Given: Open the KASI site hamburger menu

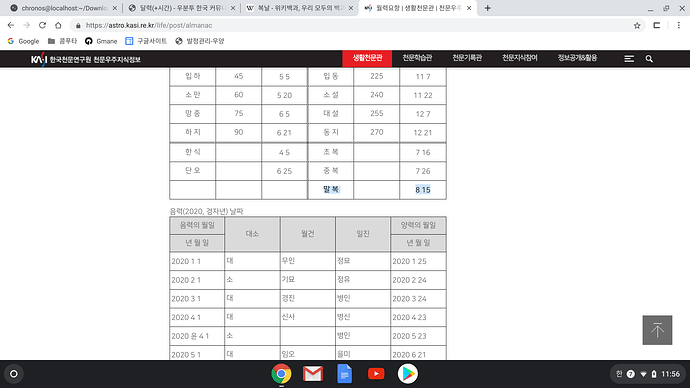Looking at the screenshot, I should click(629, 59).
